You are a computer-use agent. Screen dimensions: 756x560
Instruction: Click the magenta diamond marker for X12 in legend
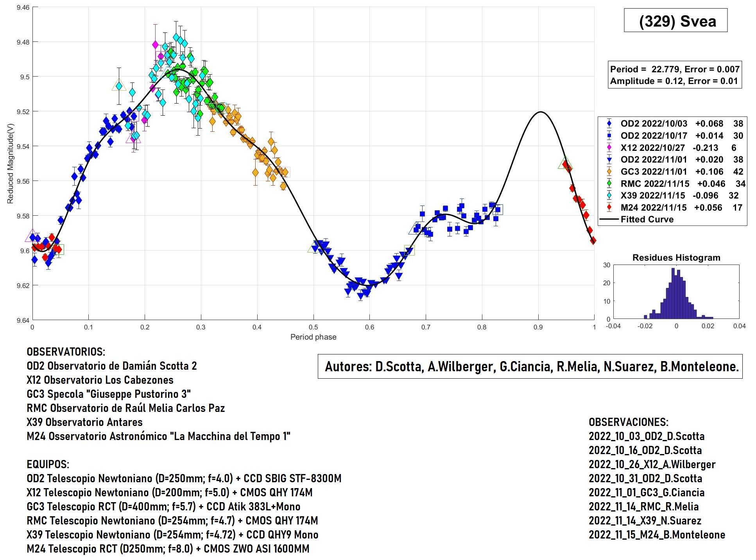point(609,148)
